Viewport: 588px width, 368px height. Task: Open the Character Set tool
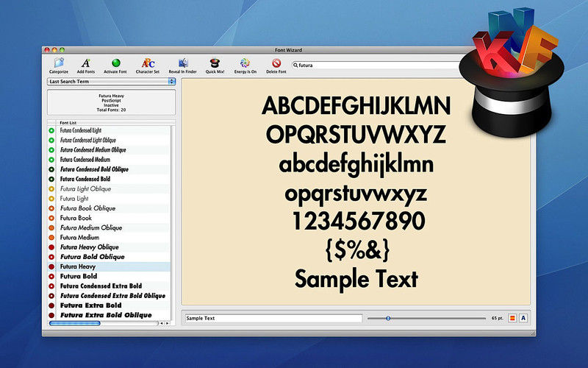[148, 63]
